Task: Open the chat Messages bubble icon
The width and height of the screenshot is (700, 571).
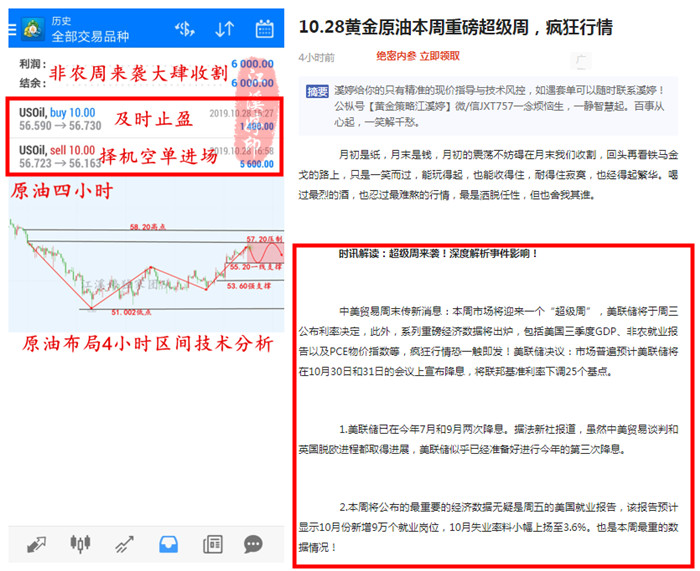Action: [x=254, y=544]
